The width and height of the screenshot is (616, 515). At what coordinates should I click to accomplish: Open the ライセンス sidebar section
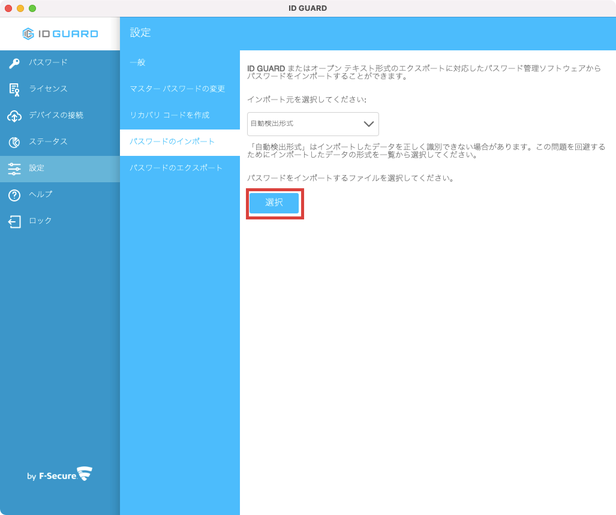point(60,89)
